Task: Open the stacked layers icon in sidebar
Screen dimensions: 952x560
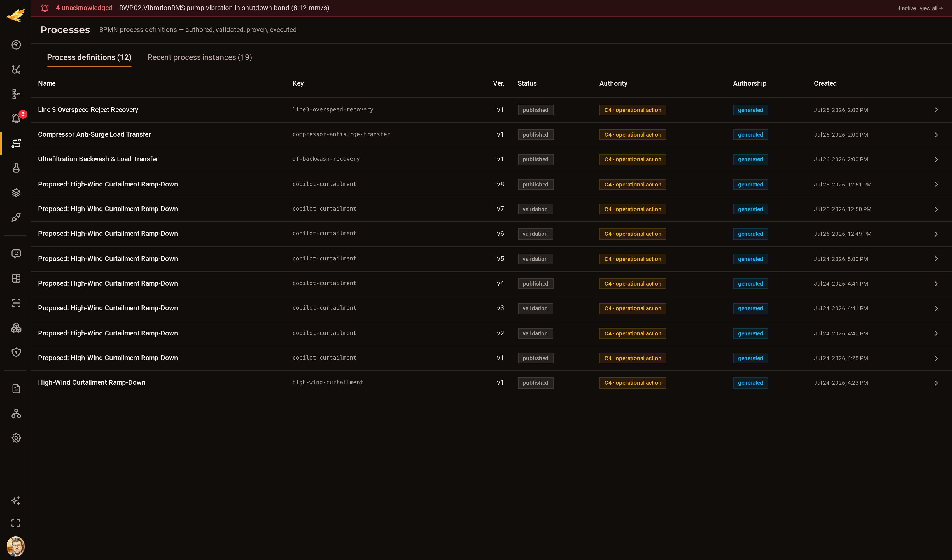Action: (16, 193)
